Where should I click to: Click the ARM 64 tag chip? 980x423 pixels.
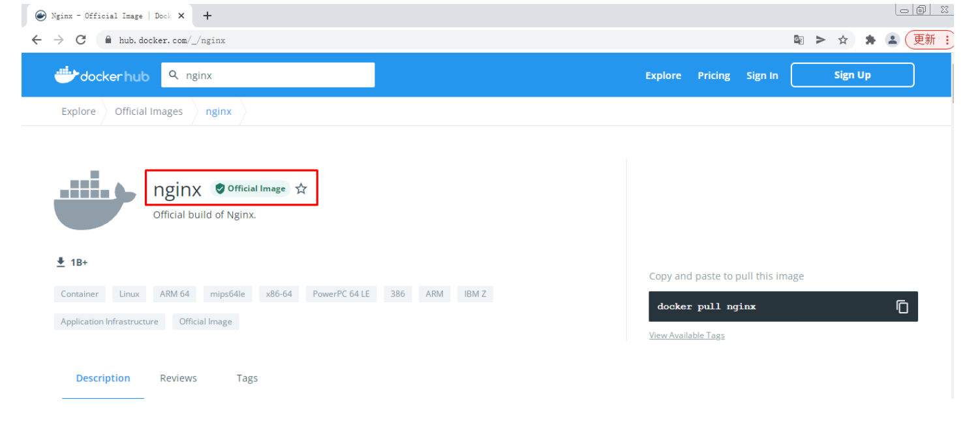pos(175,294)
